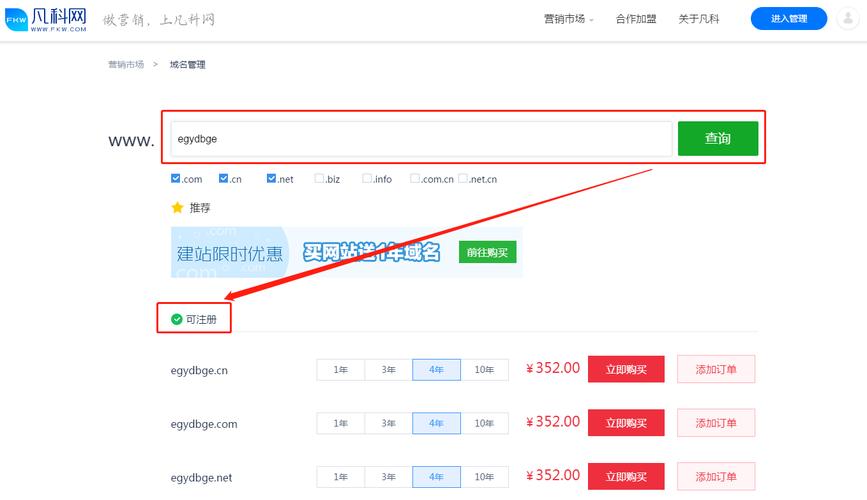Click the yellow star 推荐 icon
This screenshot has width=867, height=500.
[x=177, y=207]
